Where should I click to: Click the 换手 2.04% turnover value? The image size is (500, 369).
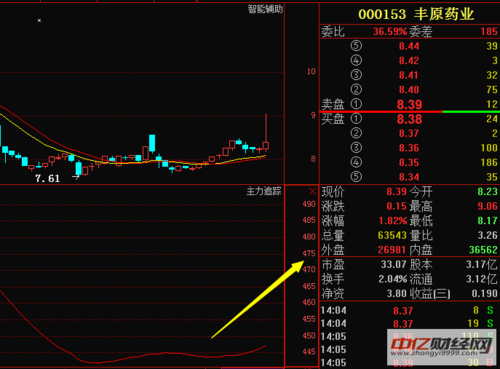coord(393,279)
